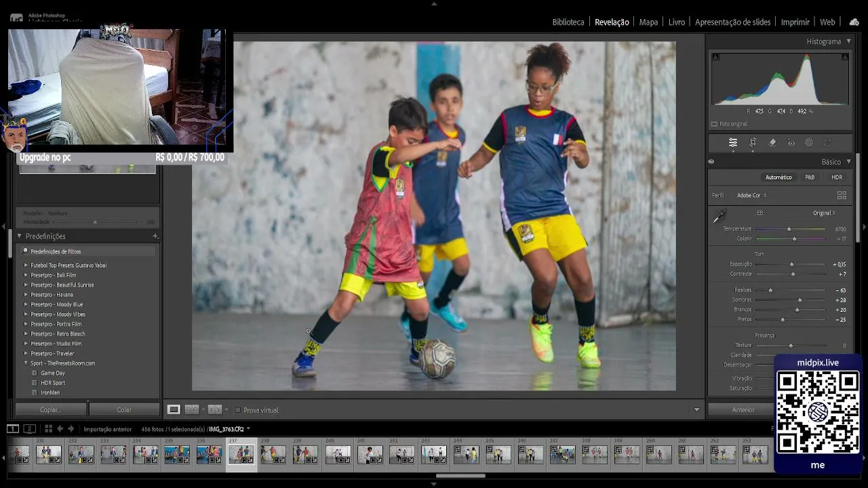This screenshot has width=868, height=488.
Task: Go back to previous photo source
Action: [x=60, y=428]
